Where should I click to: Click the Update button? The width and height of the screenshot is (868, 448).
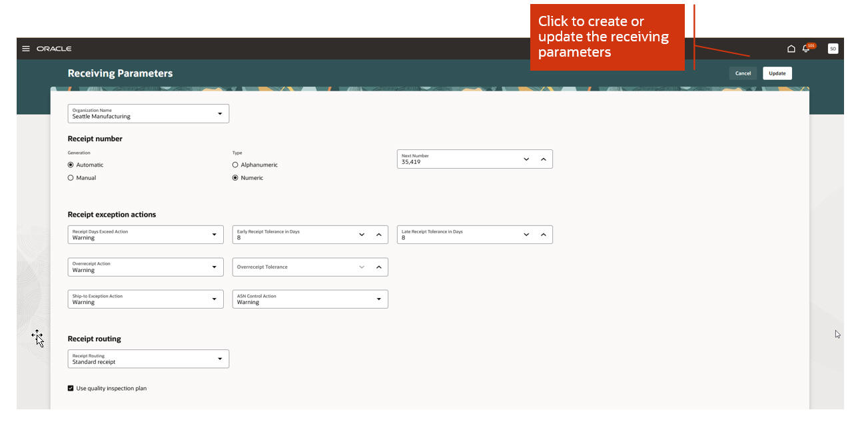click(777, 73)
